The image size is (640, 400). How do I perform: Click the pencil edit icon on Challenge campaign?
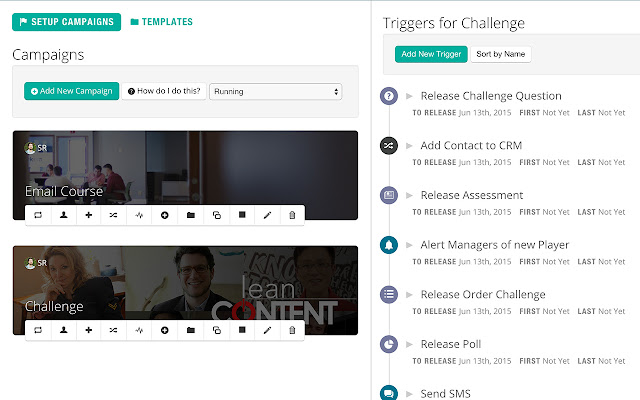[267, 330]
